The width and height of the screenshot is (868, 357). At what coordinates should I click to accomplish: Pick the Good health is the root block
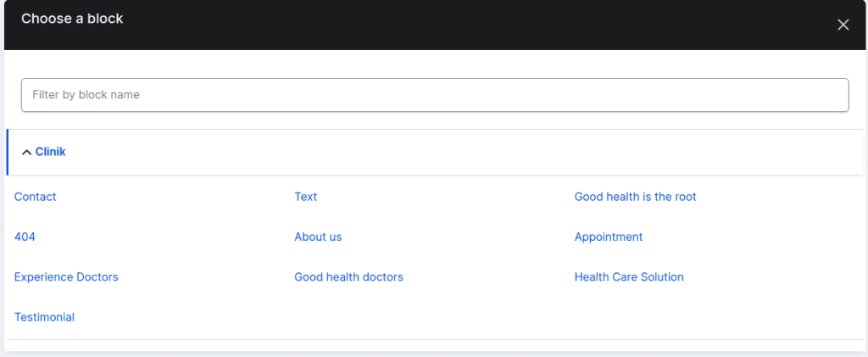(635, 197)
